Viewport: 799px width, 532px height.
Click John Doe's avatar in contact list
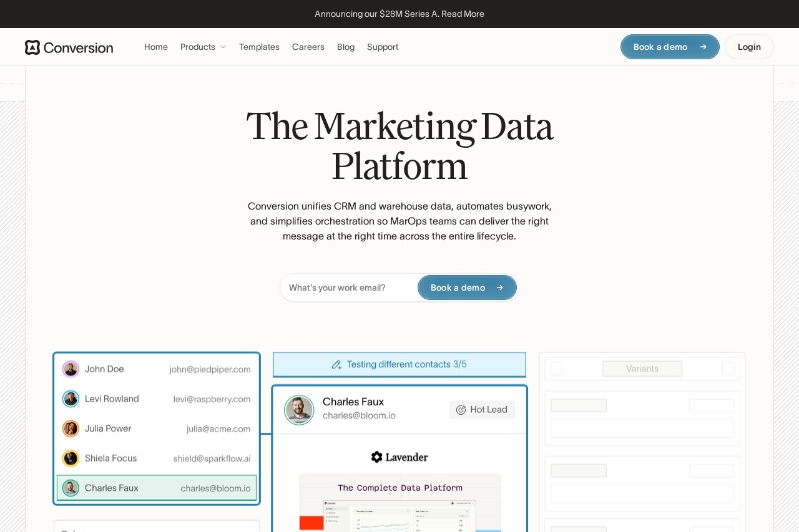tap(71, 369)
